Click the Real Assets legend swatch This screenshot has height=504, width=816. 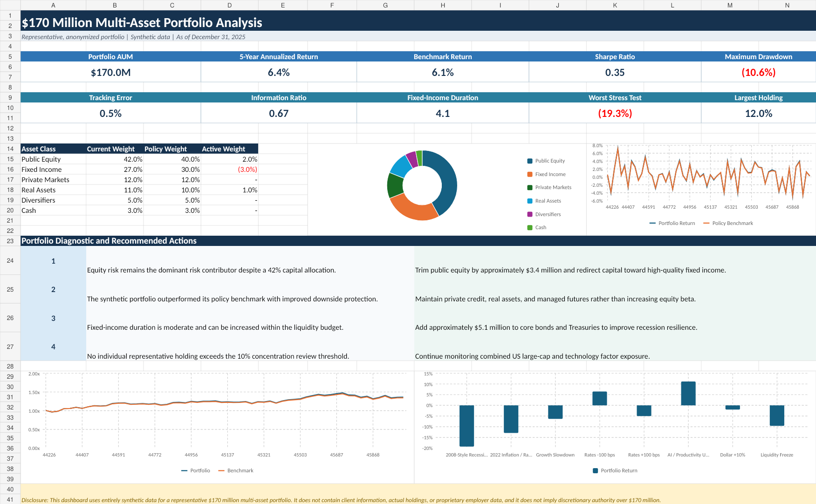529,201
